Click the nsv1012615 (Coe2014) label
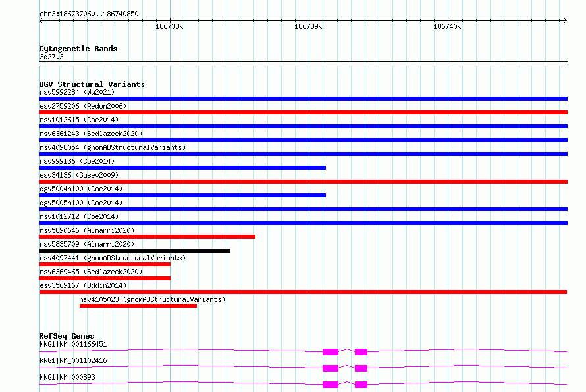The image size is (586, 392). [x=79, y=120]
